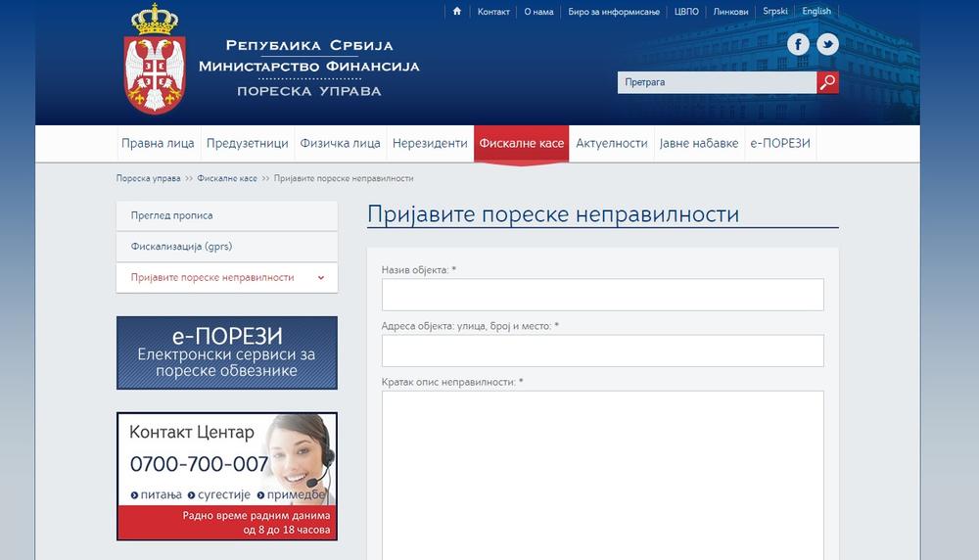The width and height of the screenshot is (979, 560).
Task: Click the search magnifier button
Action: 827,82
